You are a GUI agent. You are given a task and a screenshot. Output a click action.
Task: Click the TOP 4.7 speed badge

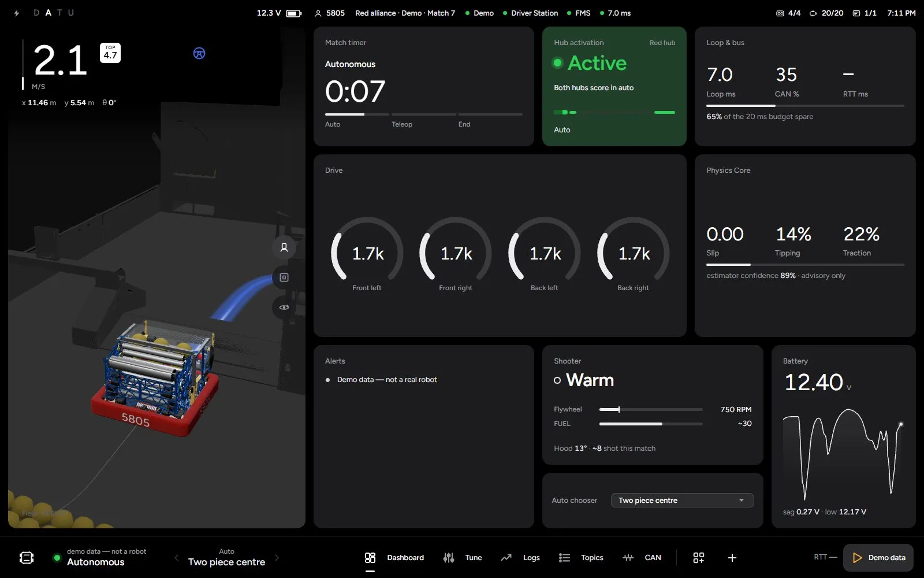click(110, 53)
